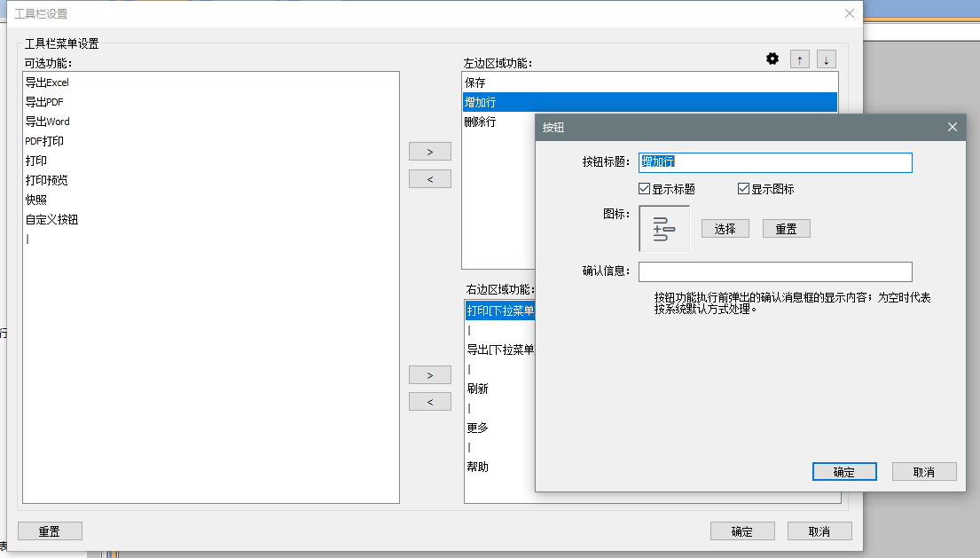980x558 pixels.
Task: Click the gear settings icon
Action: [772, 59]
